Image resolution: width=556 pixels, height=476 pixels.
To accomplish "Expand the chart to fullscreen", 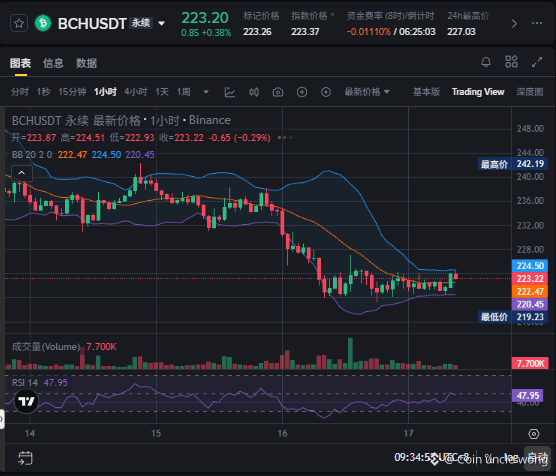I will pos(537,62).
